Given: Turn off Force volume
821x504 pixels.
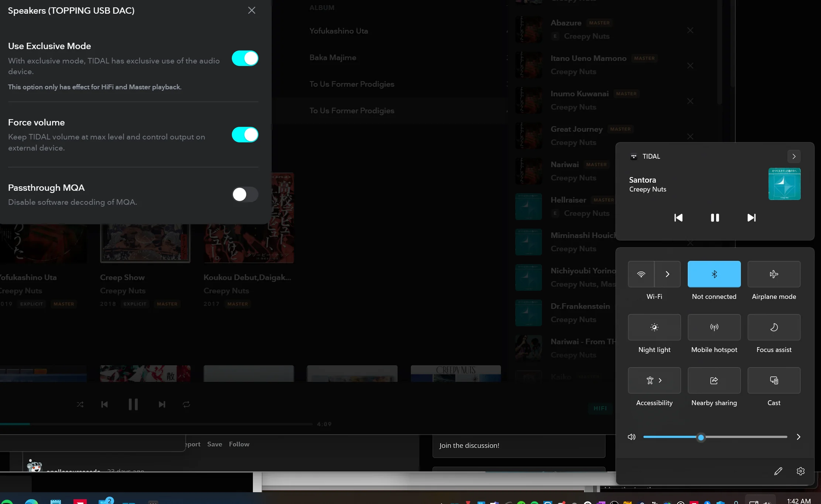Looking at the screenshot, I should [244, 134].
